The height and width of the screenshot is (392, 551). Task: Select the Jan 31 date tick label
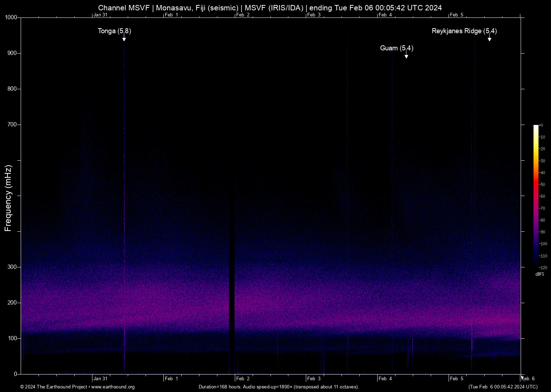pos(101,378)
